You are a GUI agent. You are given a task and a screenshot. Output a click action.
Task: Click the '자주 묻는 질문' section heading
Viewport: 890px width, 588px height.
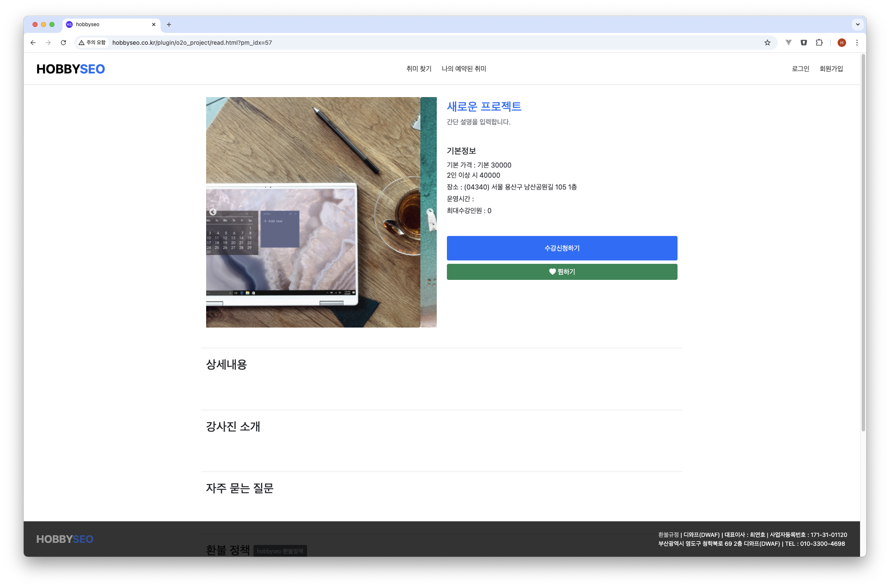point(240,488)
